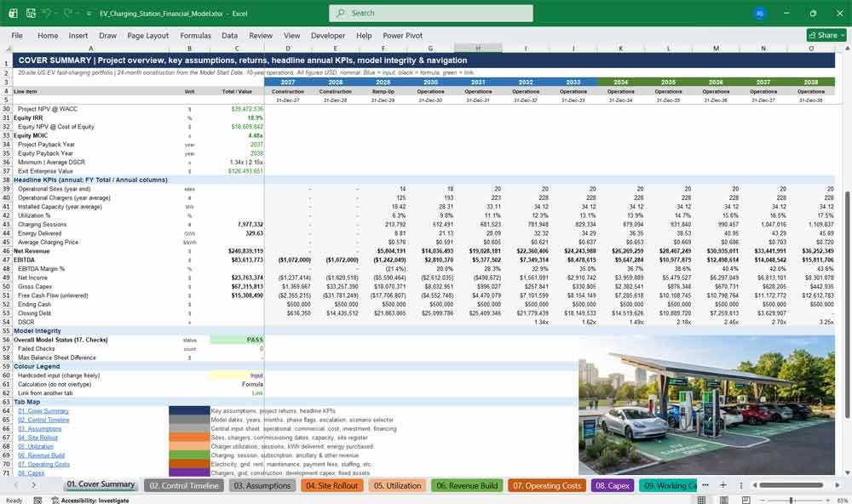Click the Redo arrow icon

(68, 13)
